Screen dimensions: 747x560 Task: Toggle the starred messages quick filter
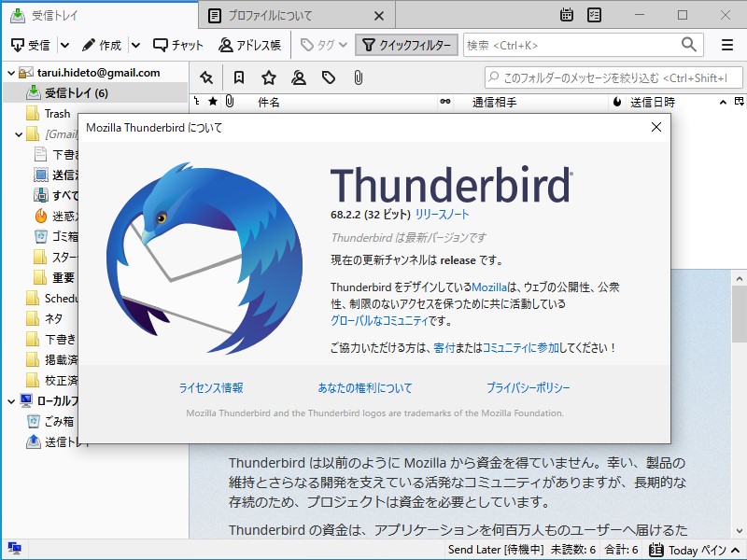point(270,77)
